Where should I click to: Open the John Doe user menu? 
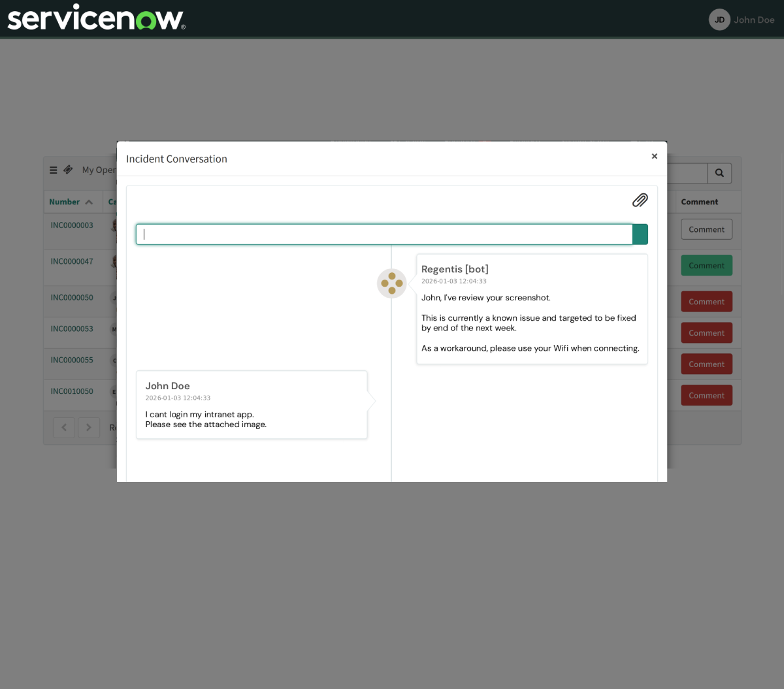tap(754, 20)
